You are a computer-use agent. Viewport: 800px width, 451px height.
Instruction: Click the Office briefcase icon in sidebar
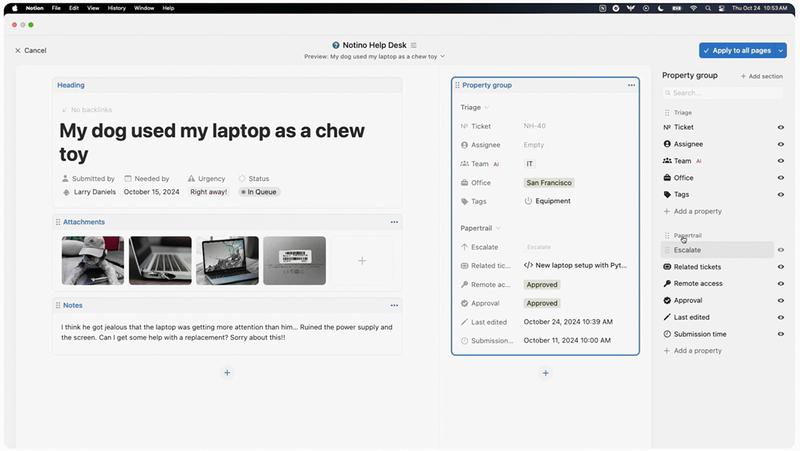[667, 178]
